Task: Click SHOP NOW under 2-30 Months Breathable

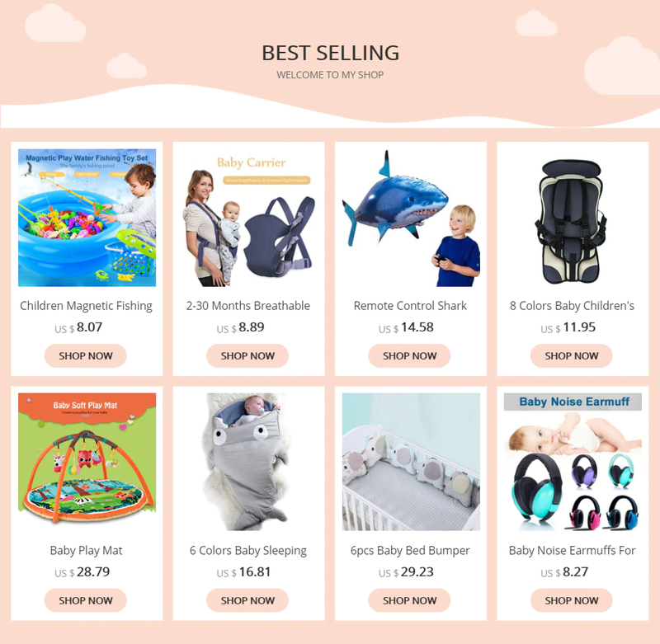Action: (247, 356)
